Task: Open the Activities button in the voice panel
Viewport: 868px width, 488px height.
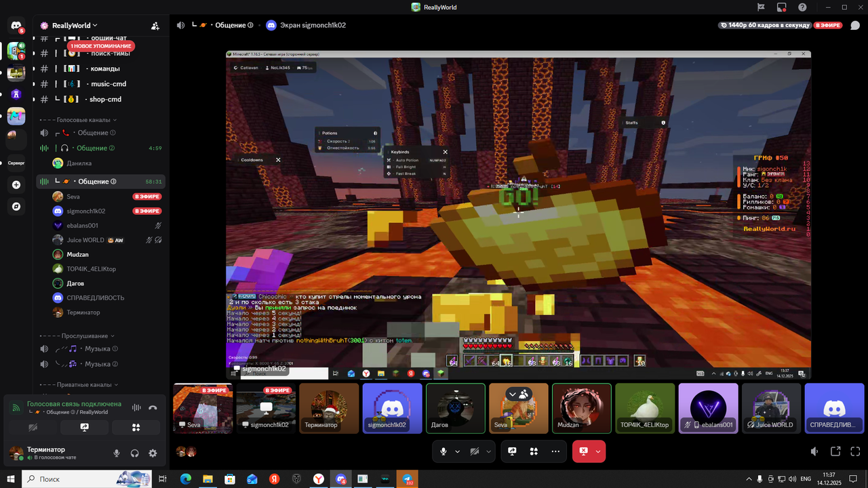Action: point(136,428)
